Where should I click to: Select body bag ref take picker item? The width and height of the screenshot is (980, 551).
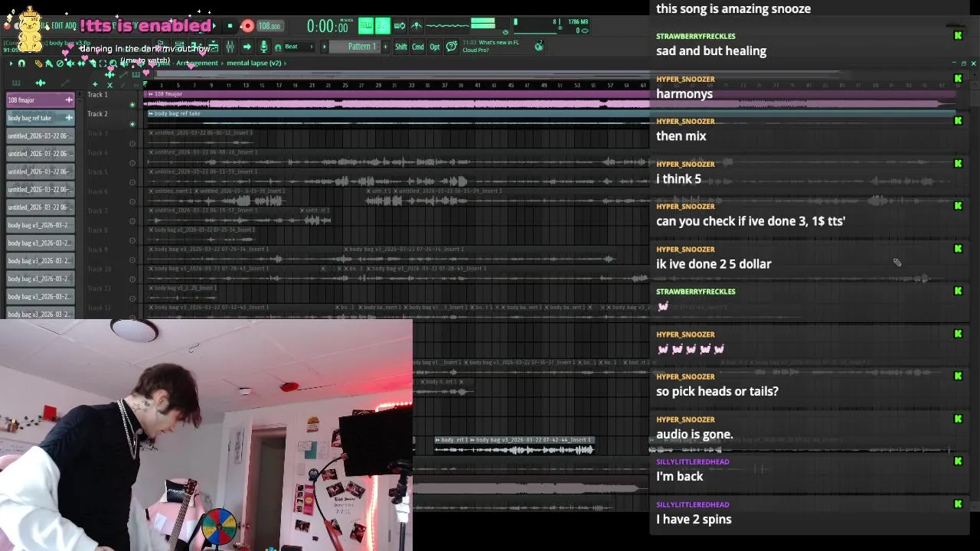click(x=40, y=118)
